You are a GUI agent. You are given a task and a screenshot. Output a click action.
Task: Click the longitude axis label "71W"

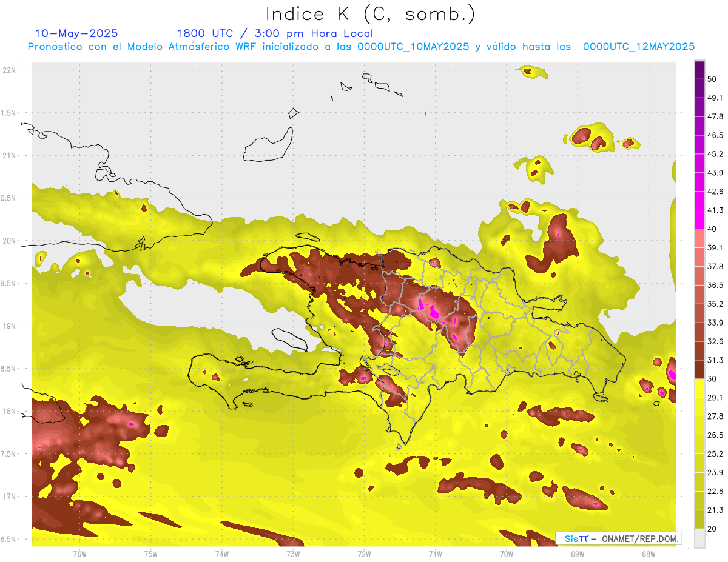[436, 555]
